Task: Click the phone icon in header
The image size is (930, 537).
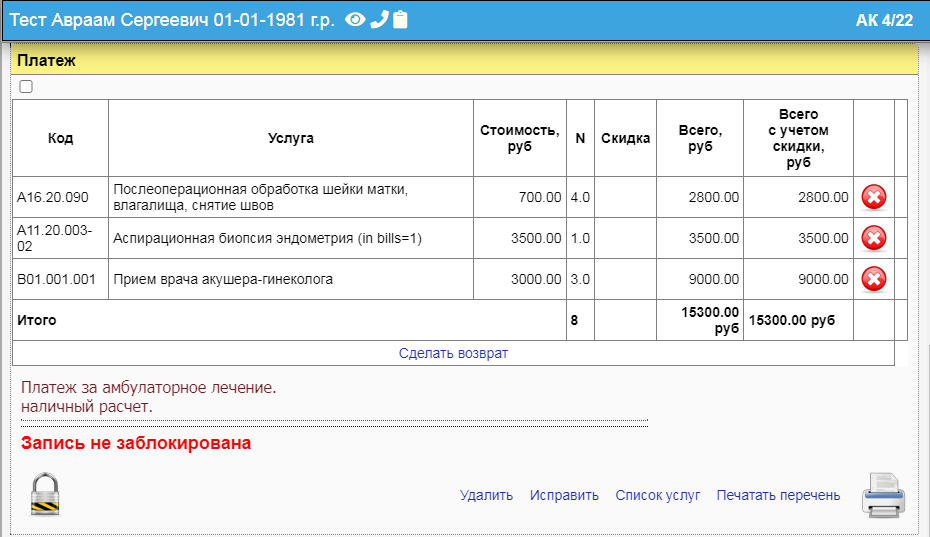Action: pyautogui.click(x=378, y=20)
